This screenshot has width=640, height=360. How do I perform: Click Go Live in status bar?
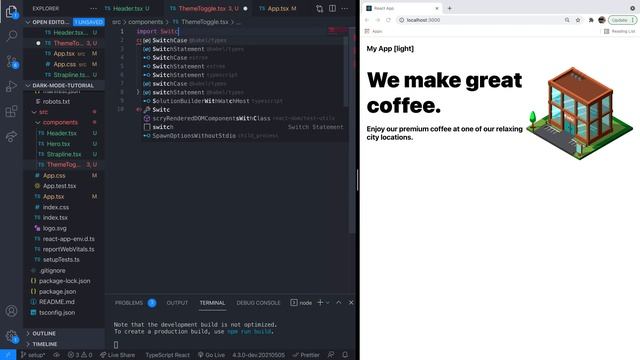point(211,355)
